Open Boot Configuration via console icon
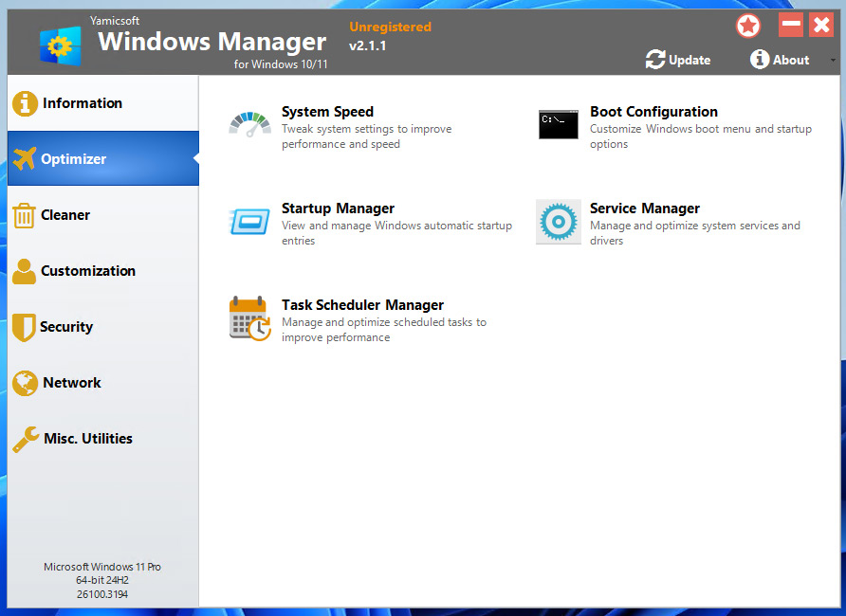The image size is (846, 616). (559, 124)
